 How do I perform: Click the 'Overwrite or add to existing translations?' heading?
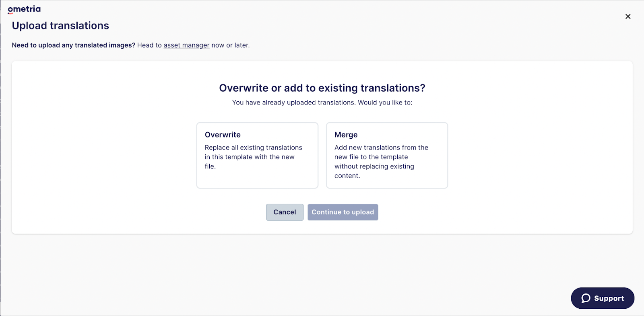point(322,88)
